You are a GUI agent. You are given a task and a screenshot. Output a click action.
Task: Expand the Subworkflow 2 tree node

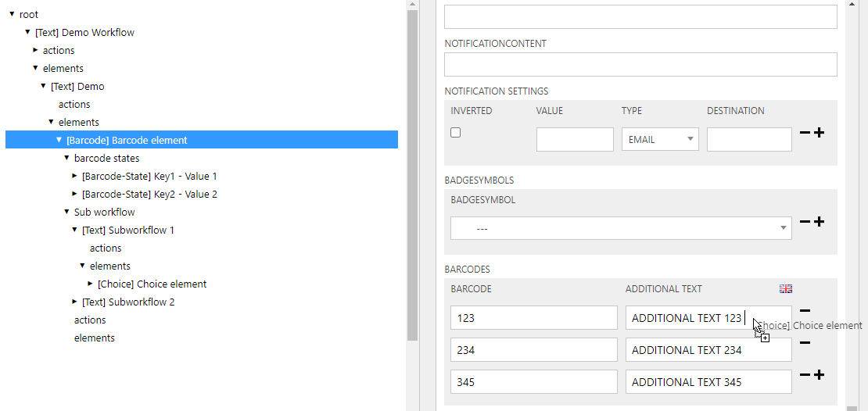pos(75,302)
